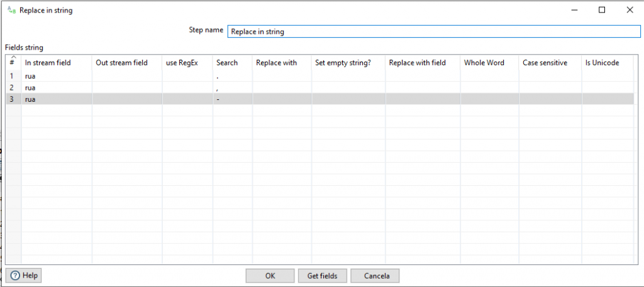This screenshot has width=644, height=287.
Task: Minimize the dialog window
Action: (x=575, y=10)
